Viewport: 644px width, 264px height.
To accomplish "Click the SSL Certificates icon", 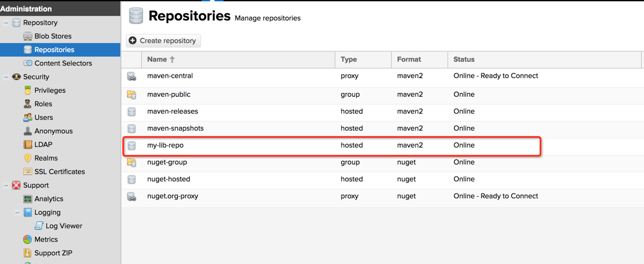I will point(28,172).
